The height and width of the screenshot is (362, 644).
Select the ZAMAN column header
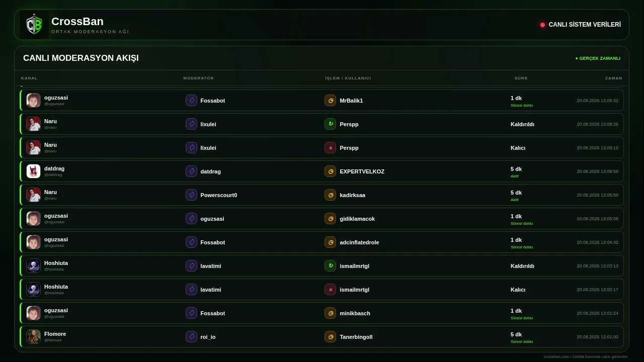[x=614, y=78]
